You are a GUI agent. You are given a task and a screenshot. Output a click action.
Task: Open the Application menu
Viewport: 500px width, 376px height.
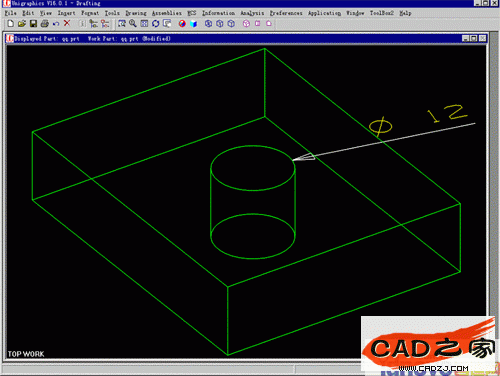[x=324, y=13]
